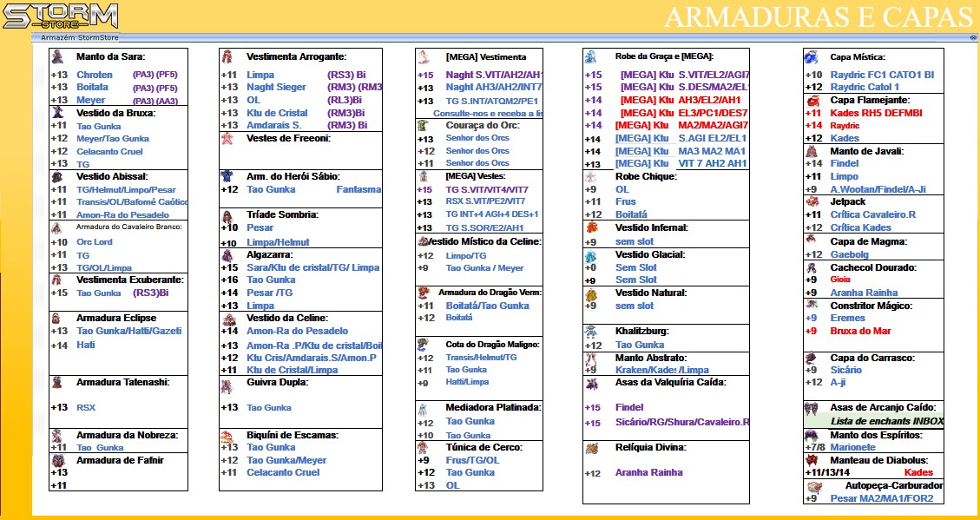Click the Manteau de Diabolus item icon
The image size is (980, 520).
click(x=812, y=460)
